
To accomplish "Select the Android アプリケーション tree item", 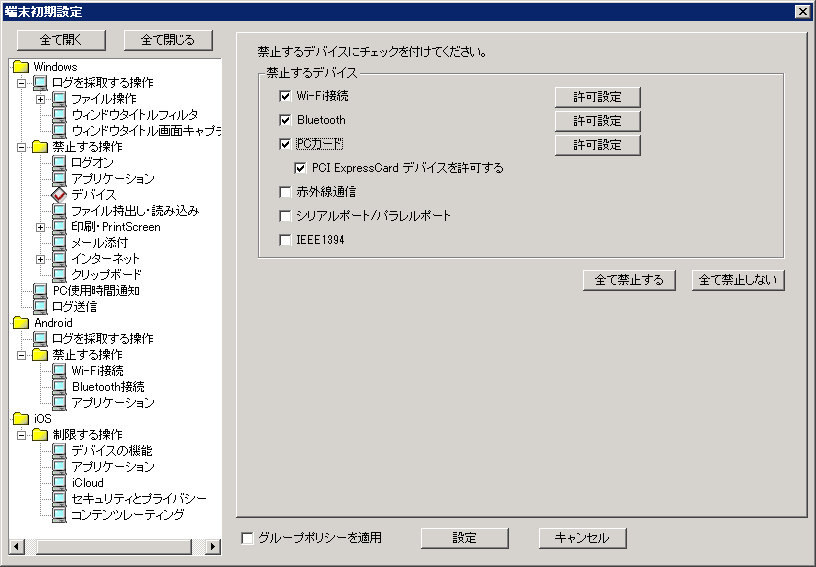I will (x=113, y=403).
